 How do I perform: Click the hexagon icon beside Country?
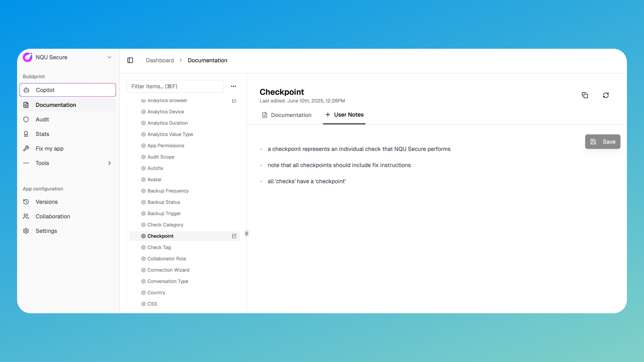143,293
